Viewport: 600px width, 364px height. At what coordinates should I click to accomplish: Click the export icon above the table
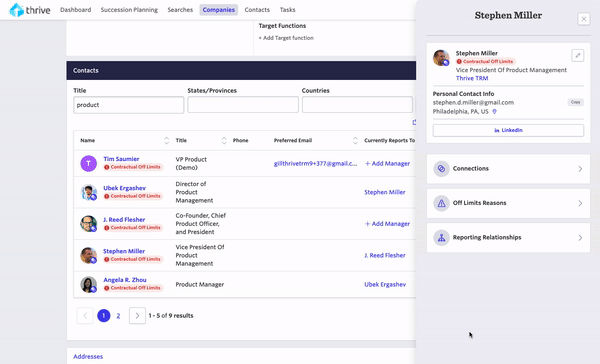(x=414, y=122)
